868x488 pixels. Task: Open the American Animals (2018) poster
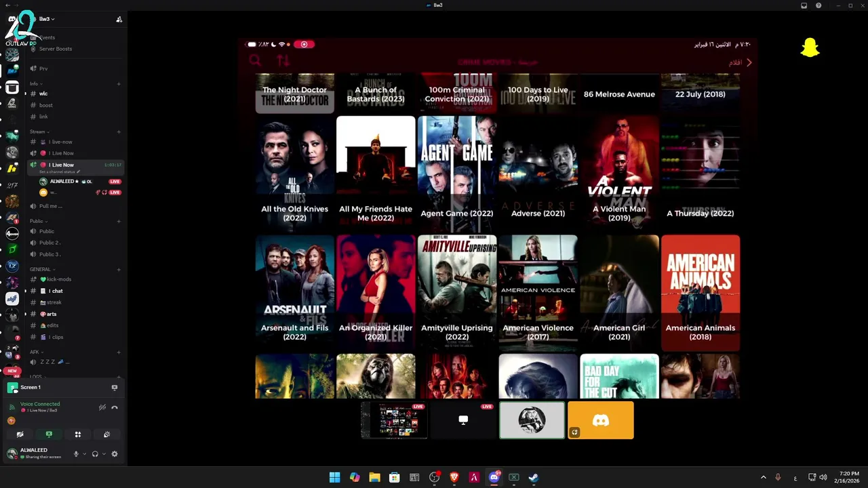coord(701,292)
